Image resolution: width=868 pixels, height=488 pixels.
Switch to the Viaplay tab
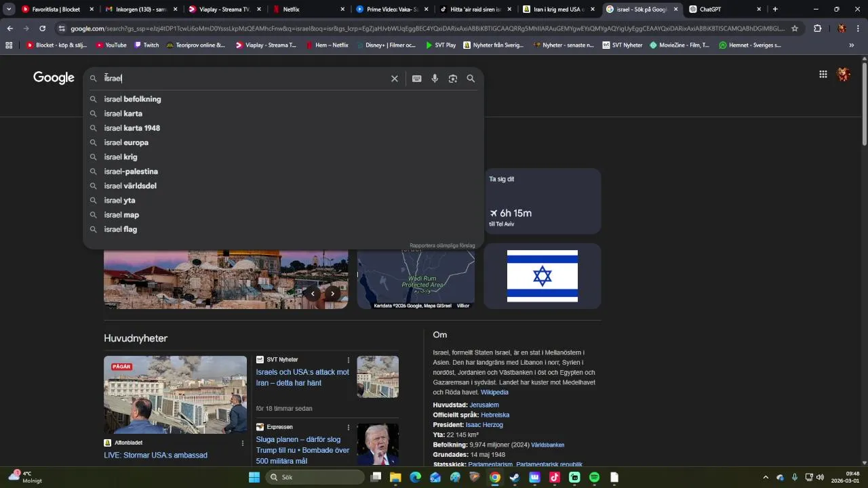(x=224, y=9)
